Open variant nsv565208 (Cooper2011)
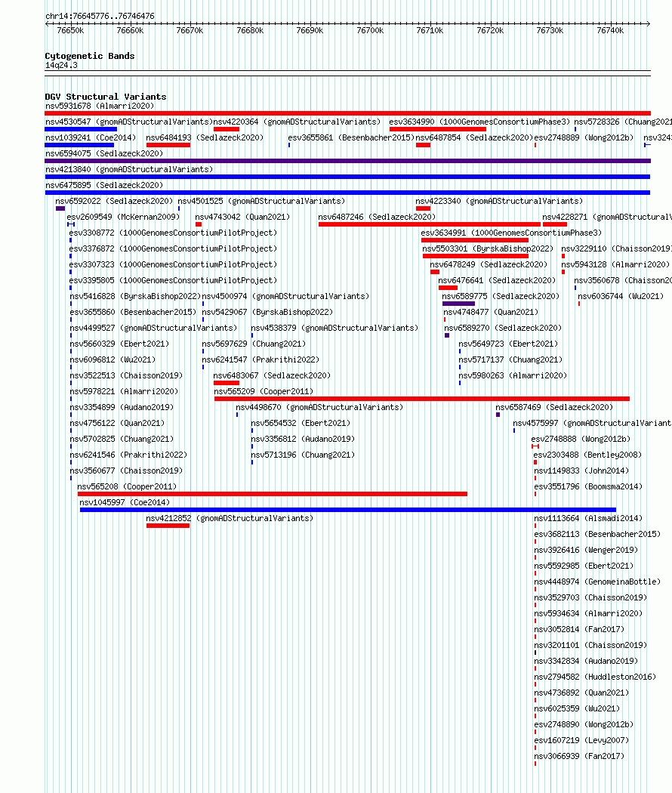 127,486
